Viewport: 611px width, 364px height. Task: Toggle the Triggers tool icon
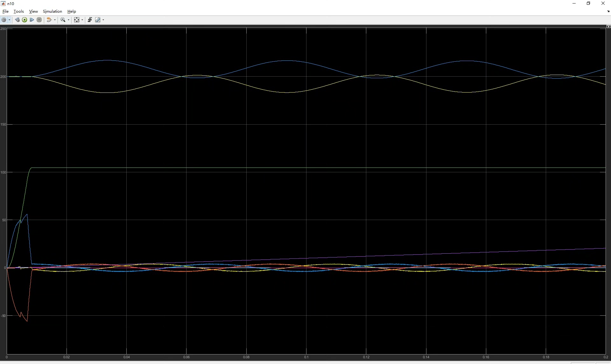click(x=90, y=20)
